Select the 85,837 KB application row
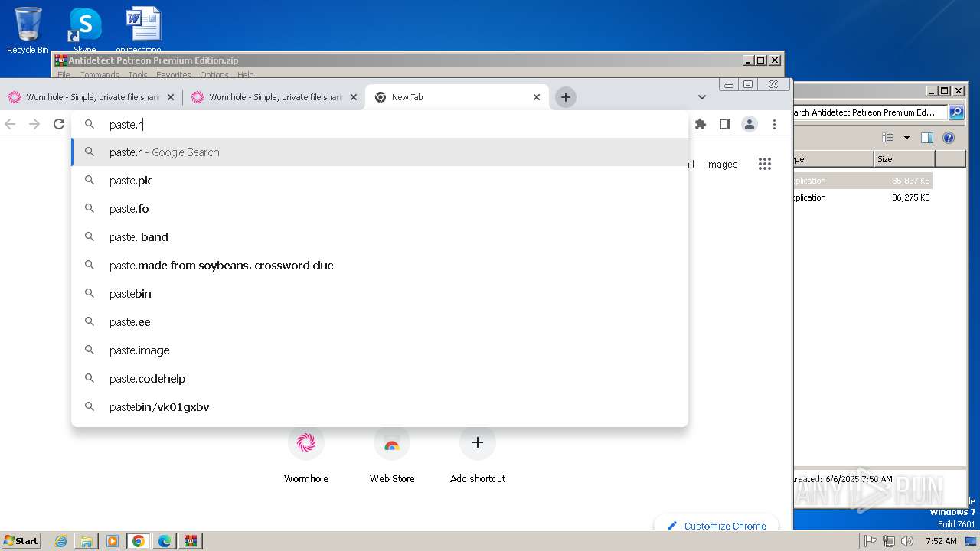 (x=863, y=181)
